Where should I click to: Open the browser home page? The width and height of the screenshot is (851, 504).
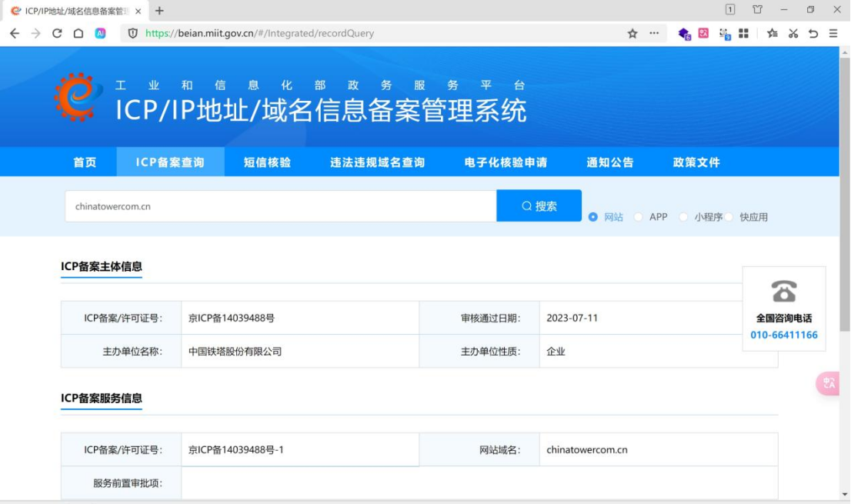pos(78,34)
